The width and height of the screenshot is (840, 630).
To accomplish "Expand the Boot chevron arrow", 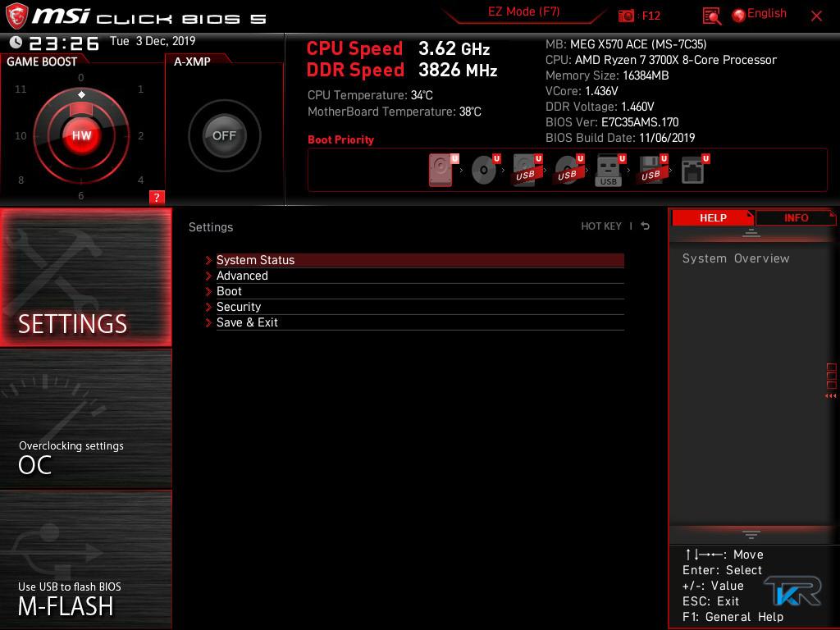I will point(208,291).
